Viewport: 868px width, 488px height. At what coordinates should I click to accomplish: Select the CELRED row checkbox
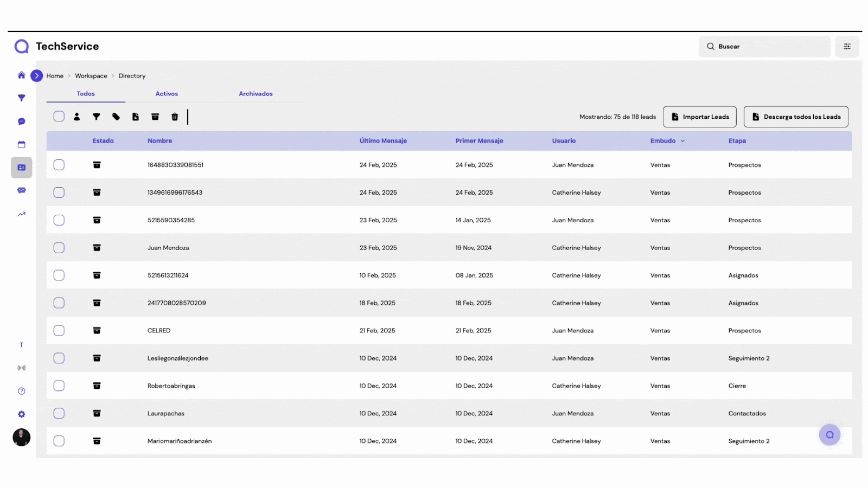(x=59, y=331)
